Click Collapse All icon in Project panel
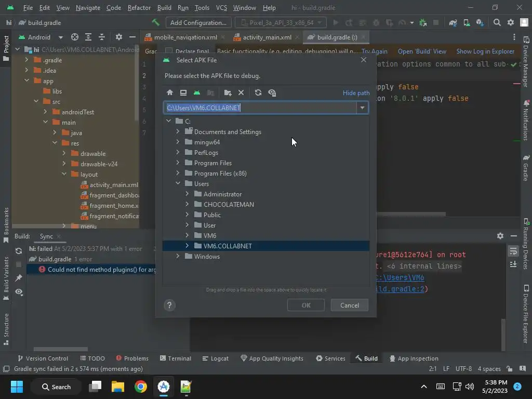532x399 pixels. pyautogui.click(x=102, y=37)
